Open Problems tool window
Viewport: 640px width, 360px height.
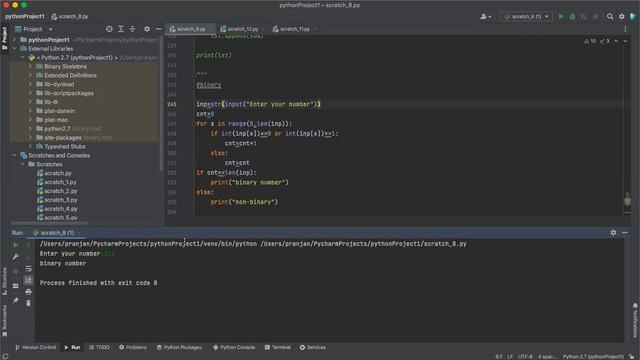(x=133, y=347)
